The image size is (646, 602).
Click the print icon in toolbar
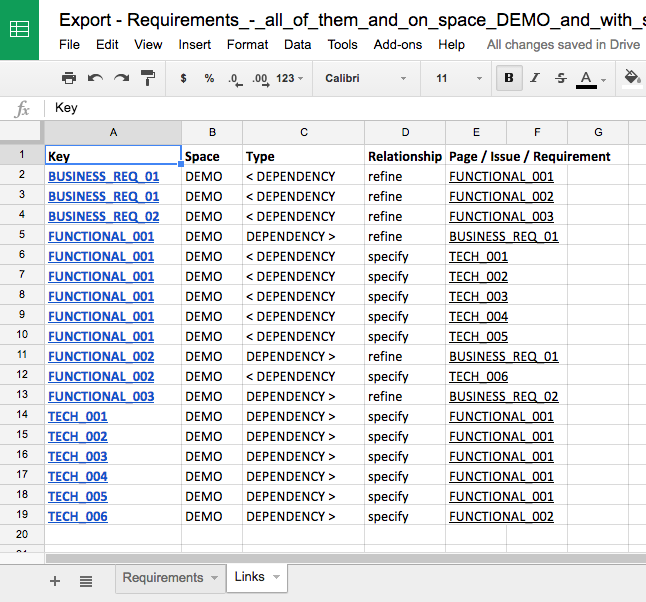pos(68,78)
